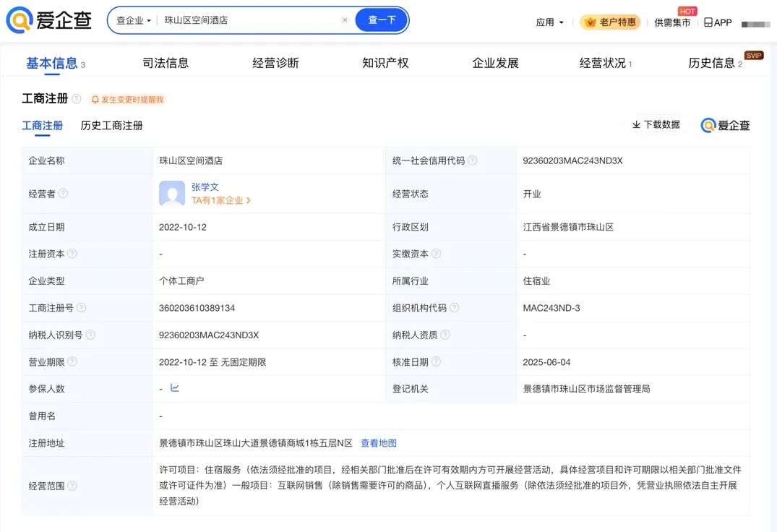Open the 老户特惠 promotion badge
Viewport: 777px width, 532px height.
[x=610, y=22]
